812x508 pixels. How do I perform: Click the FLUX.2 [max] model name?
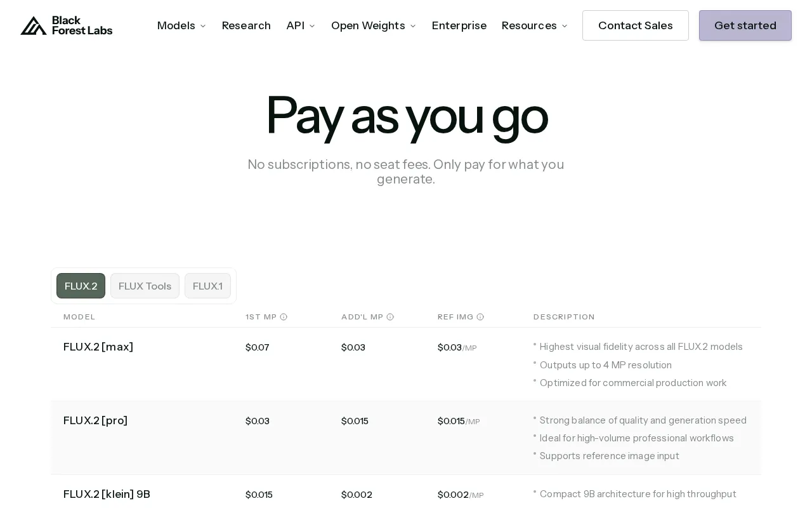tap(98, 347)
